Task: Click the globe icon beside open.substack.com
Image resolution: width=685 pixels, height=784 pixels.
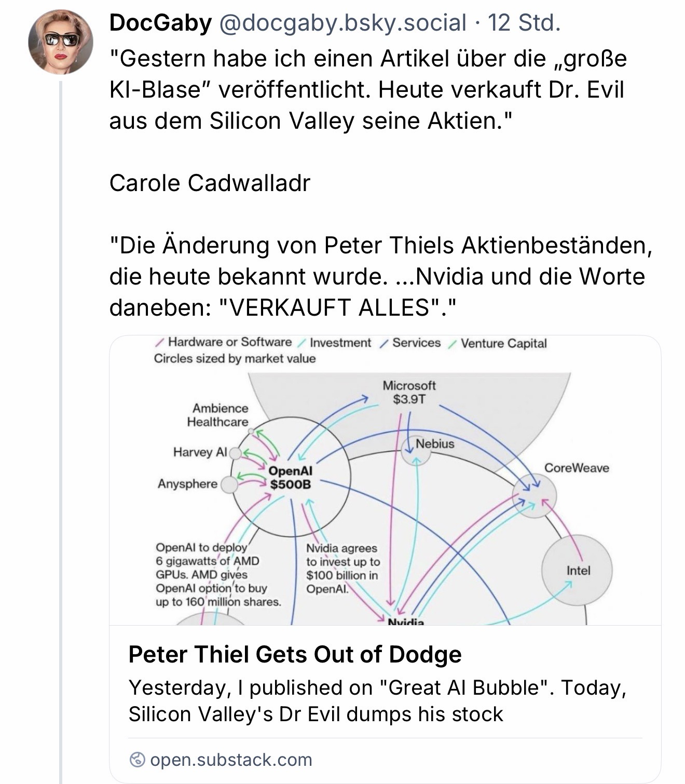Action: point(137,760)
